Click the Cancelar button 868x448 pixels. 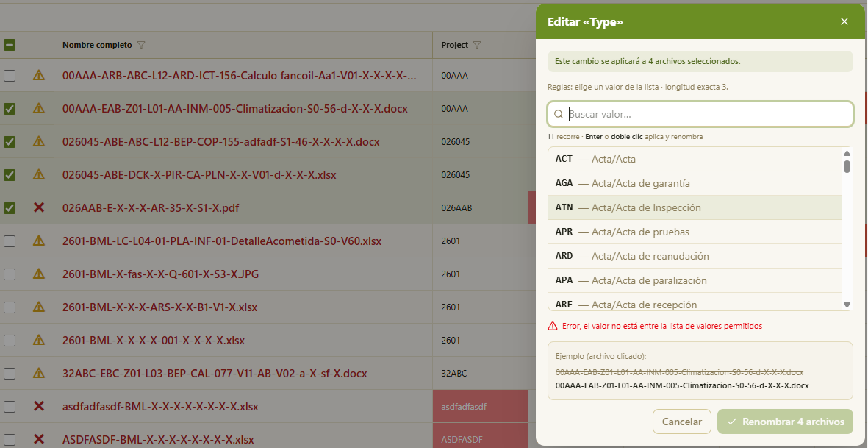682,422
